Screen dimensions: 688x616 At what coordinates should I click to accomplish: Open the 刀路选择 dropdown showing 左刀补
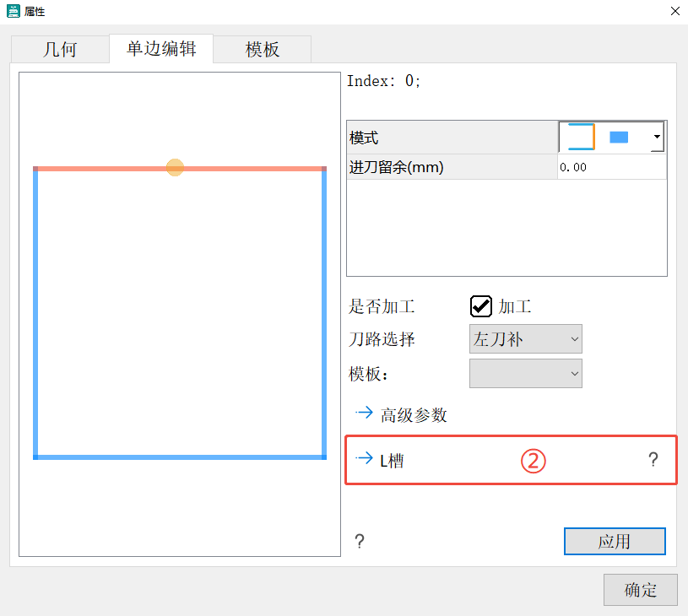525,339
